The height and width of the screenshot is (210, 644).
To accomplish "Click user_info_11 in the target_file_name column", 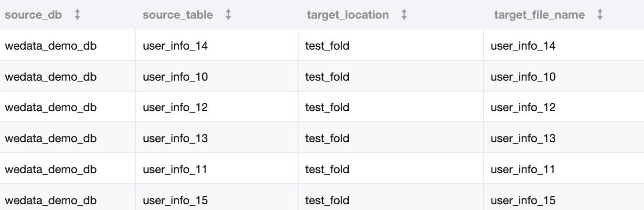I will point(523,169).
